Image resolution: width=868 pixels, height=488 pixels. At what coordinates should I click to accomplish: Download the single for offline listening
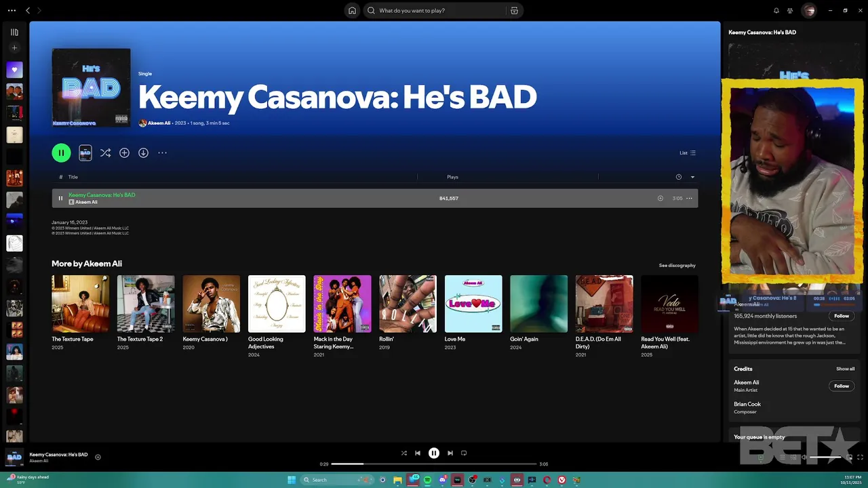coord(143,153)
